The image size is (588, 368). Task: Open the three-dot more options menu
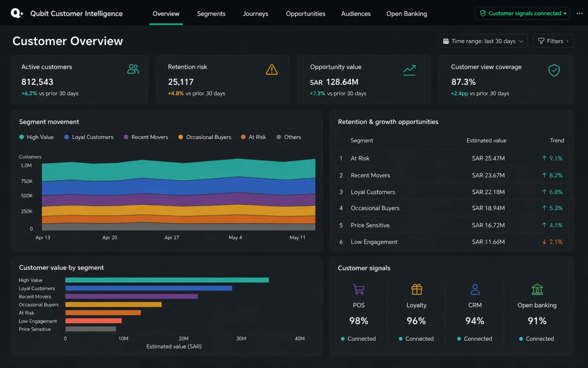click(x=580, y=13)
